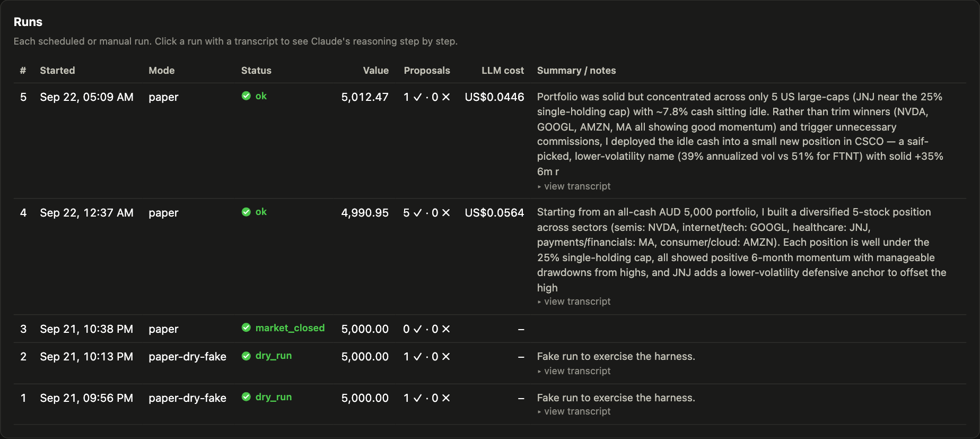Click the market_closed status label
Screen dimensions: 980x439
tap(290, 328)
